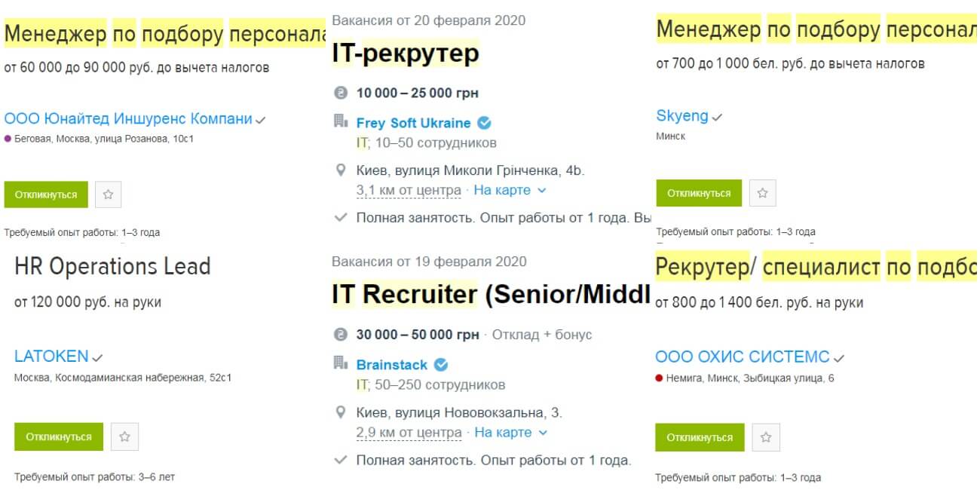Open the LATOKEN company link
The width and height of the screenshot is (980, 490).
coord(51,356)
